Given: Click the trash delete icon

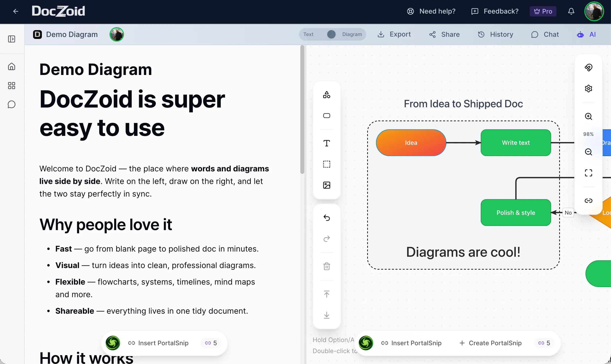Looking at the screenshot, I should pos(327,266).
